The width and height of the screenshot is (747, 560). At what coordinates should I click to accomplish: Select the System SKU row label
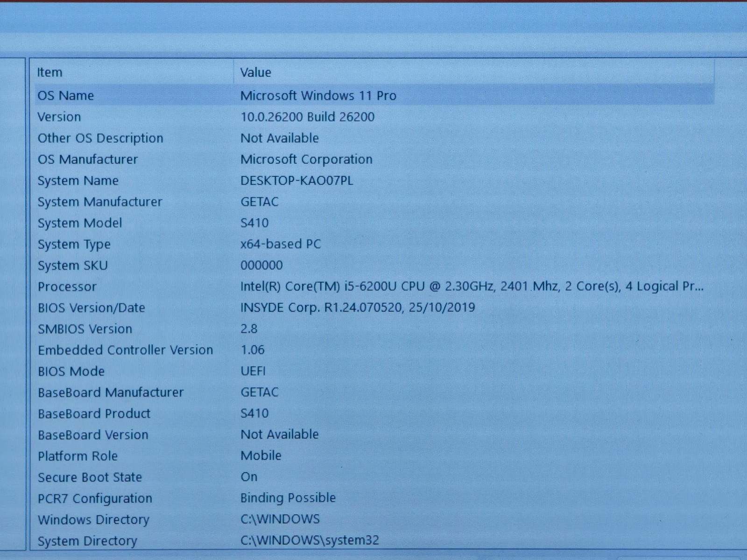pyautogui.click(x=73, y=266)
